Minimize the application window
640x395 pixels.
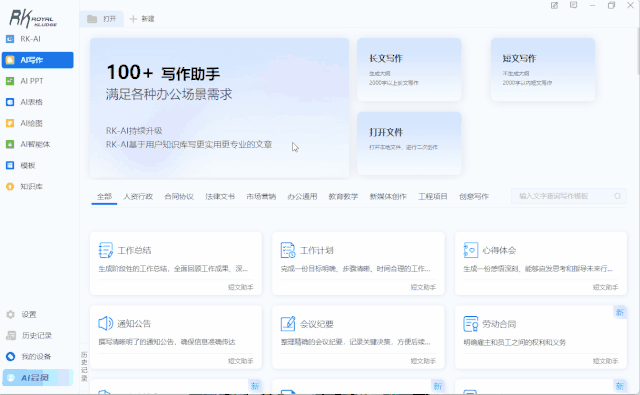(x=592, y=5)
